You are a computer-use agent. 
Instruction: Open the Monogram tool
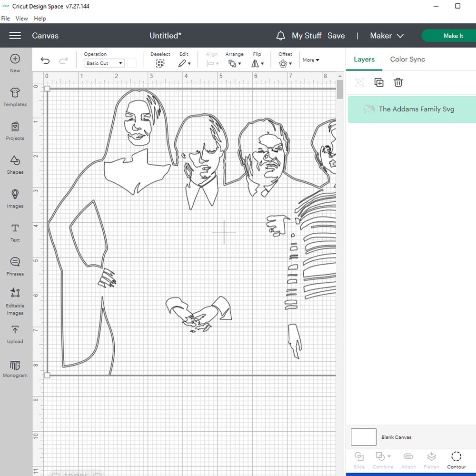(15, 368)
